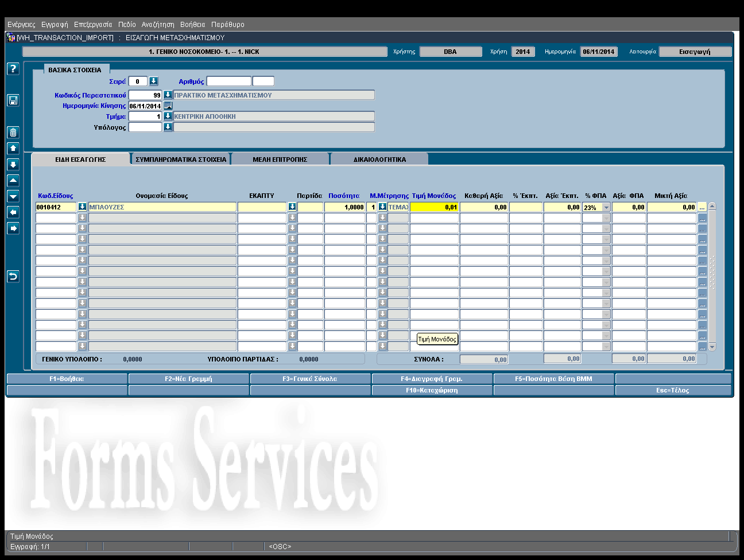Viewport: 744px width, 560px height.
Task: Click the Εγγραφή: 1/1 status text
Action: (x=30, y=547)
